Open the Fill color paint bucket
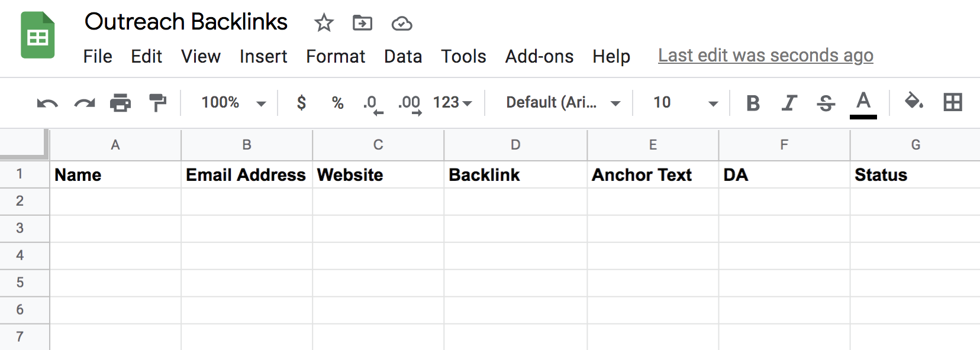980x350 pixels. 914,102
